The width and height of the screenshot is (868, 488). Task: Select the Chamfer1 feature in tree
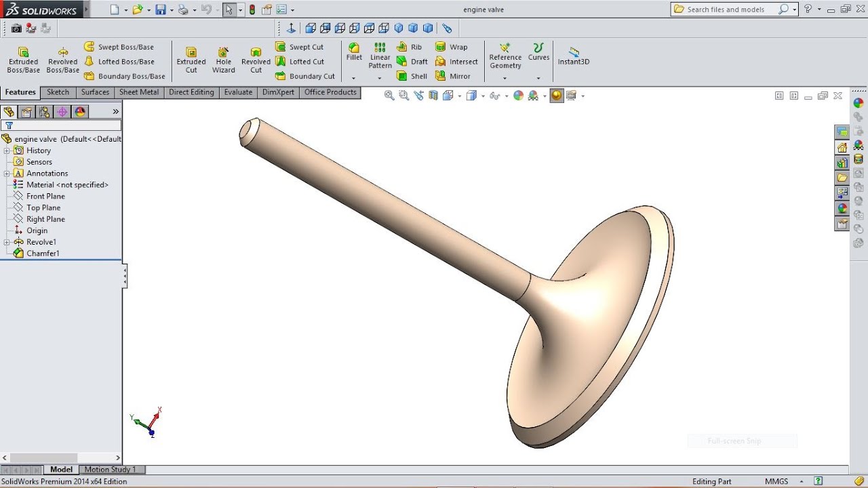click(x=37, y=253)
